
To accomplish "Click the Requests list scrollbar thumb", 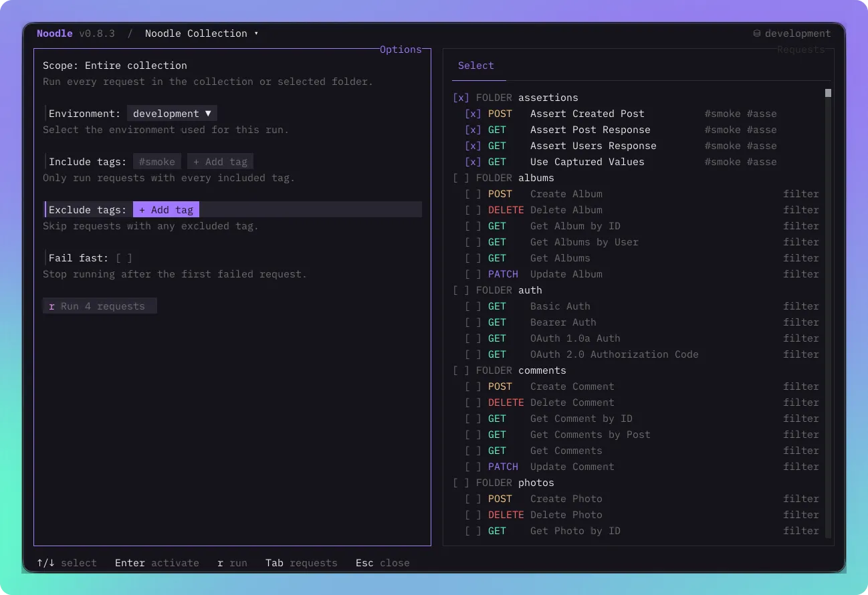I will [828, 93].
